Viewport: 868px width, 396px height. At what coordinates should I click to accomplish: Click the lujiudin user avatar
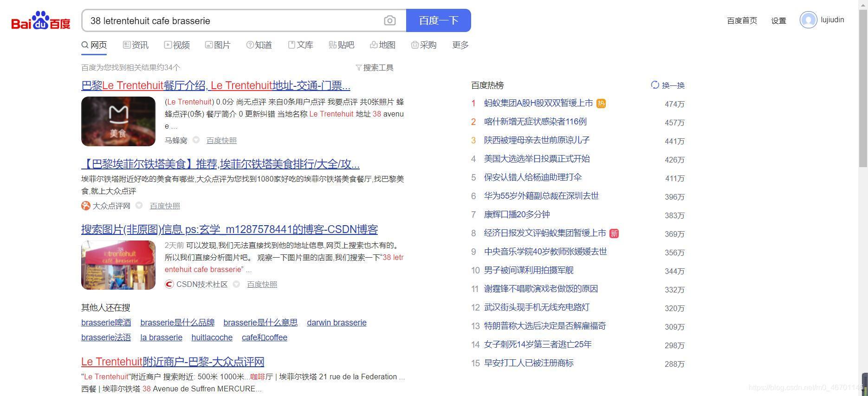click(808, 20)
